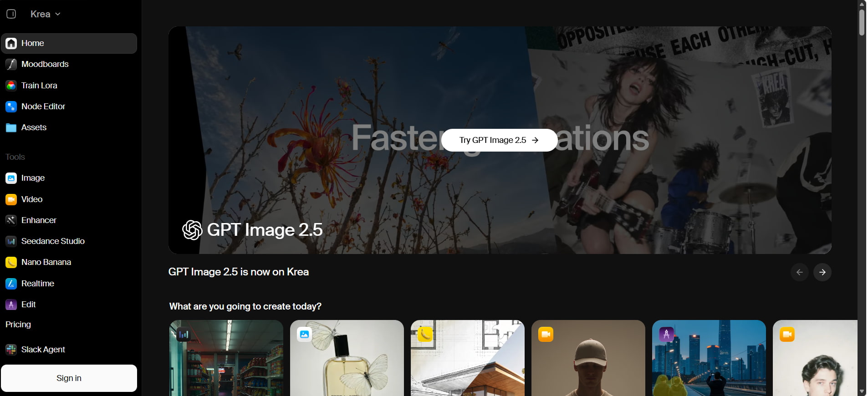This screenshot has width=868, height=396.
Task: Click the Video tool camera icon
Action: tap(11, 199)
